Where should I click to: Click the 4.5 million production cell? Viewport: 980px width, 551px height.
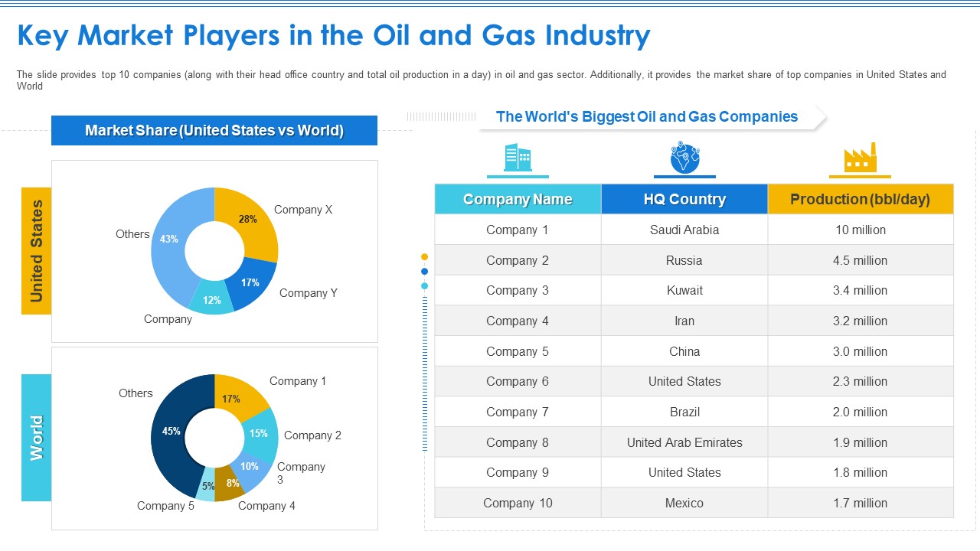(x=861, y=260)
